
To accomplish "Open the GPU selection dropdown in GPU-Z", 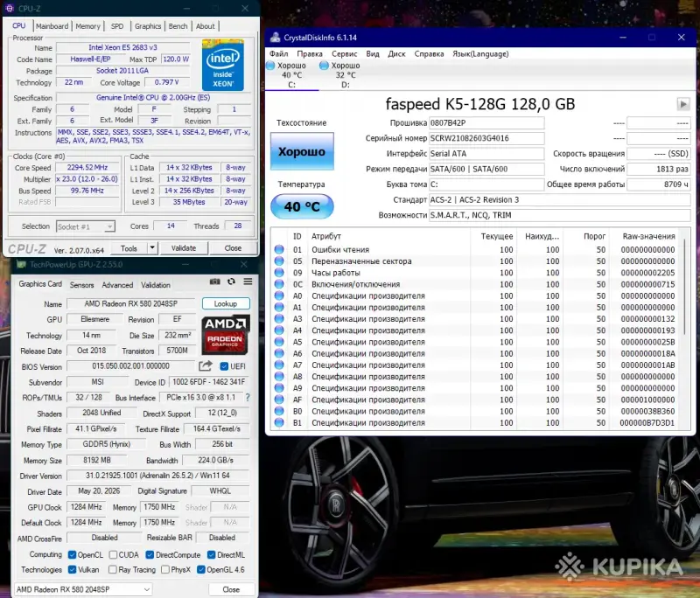I will (x=83, y=589).
